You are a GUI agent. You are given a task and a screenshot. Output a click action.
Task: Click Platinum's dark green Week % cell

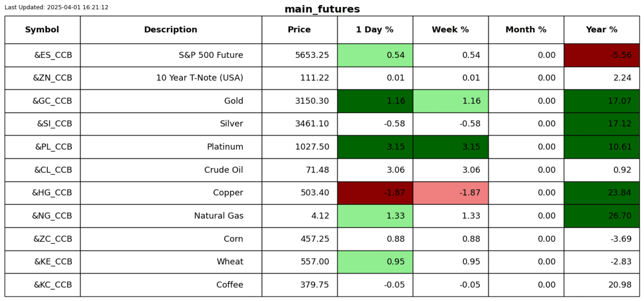pos(450,147)
